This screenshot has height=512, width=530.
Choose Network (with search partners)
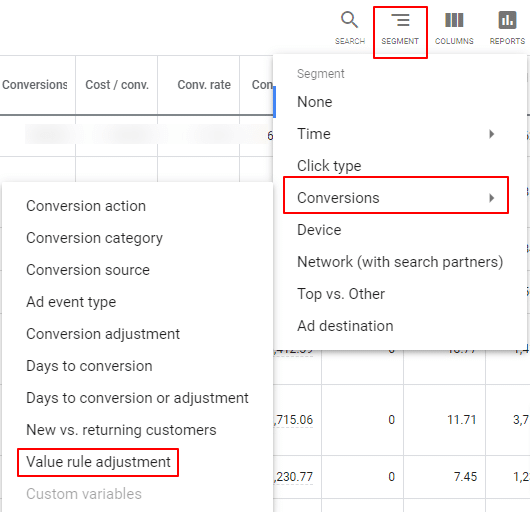click(400, 262)
